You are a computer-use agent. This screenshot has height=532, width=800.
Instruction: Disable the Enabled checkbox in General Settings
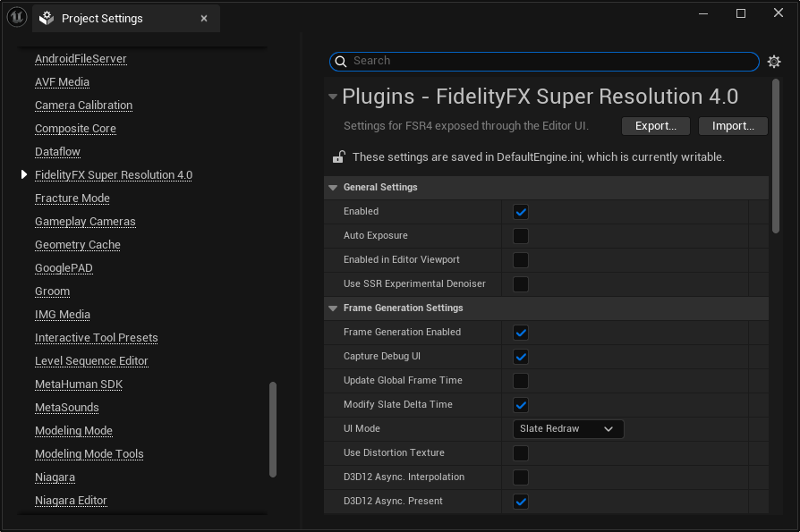coord(521,212)
